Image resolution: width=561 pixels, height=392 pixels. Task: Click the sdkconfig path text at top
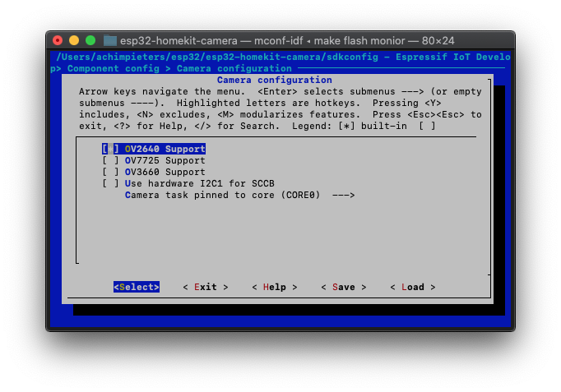click(x=217, y=57)
